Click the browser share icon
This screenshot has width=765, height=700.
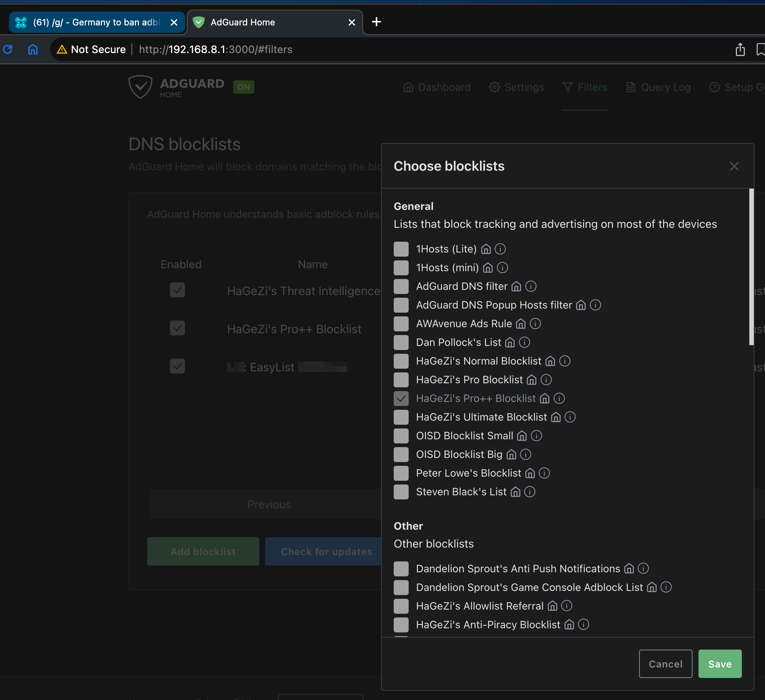click(x=740, y=50)
